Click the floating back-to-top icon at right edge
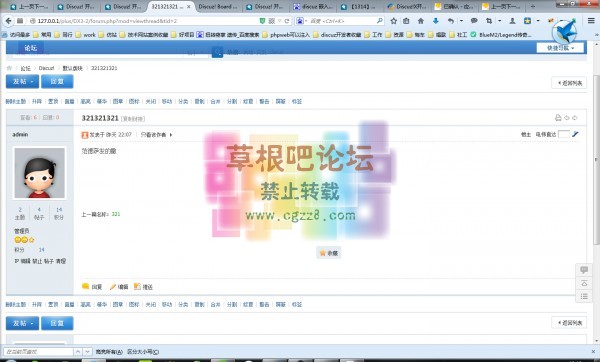 584,283
